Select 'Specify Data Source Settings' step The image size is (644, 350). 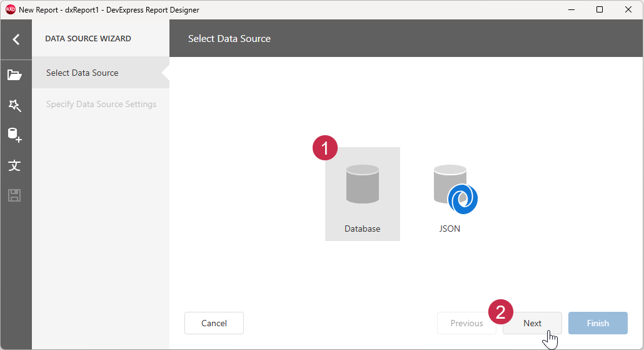[x=101, y=105]
